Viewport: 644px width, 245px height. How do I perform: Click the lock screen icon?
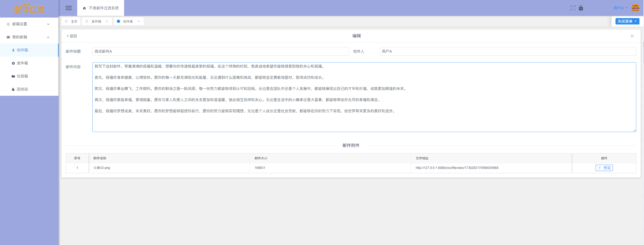tap(581, 8)
